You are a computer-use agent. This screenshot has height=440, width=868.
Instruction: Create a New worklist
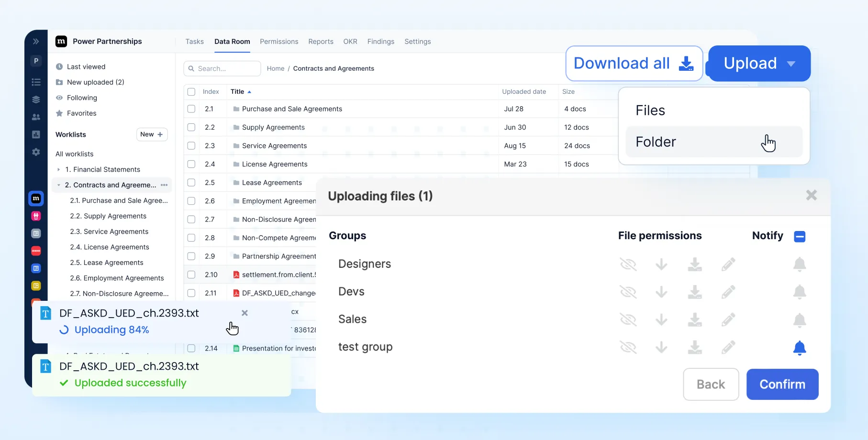pos(152,134)
